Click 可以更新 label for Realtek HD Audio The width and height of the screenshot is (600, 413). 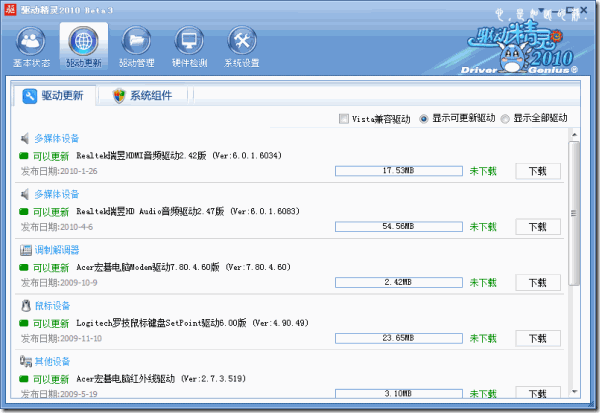(x=51, y=212)
